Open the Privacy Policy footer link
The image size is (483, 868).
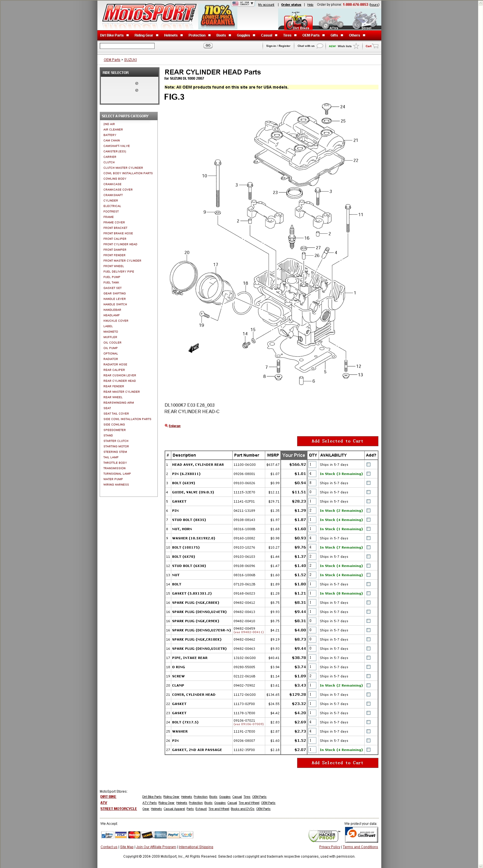click(329, 847)
